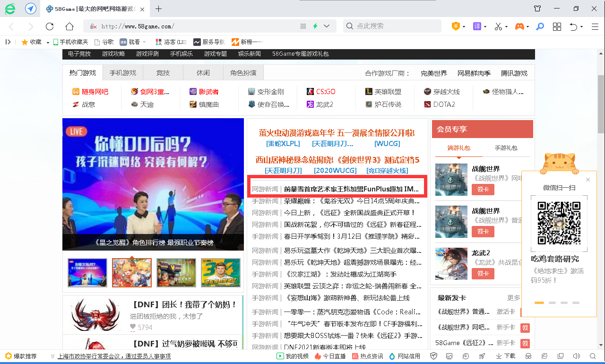Click the wallet shield icon in toolbar
The height and width of the screenshot is (364, 605).
pyautogui.click(x=456, y=26)
